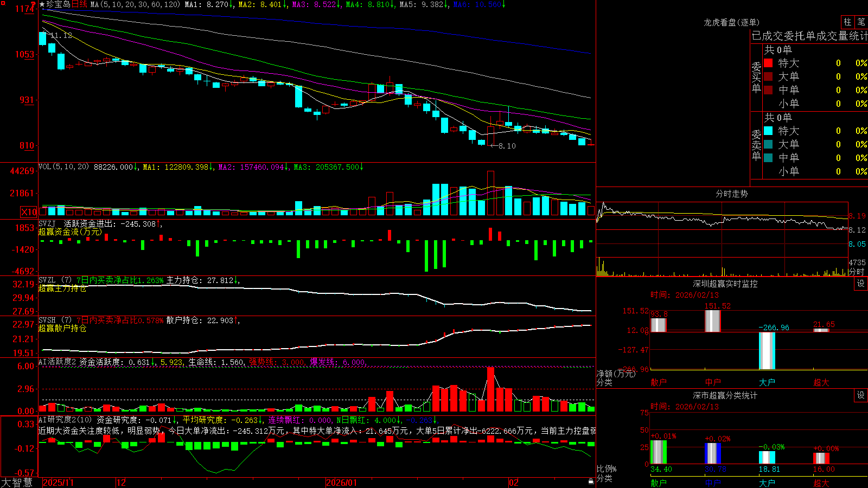Click the red question mark icon
Screen dimensions: 868x488
pos(33,5)
